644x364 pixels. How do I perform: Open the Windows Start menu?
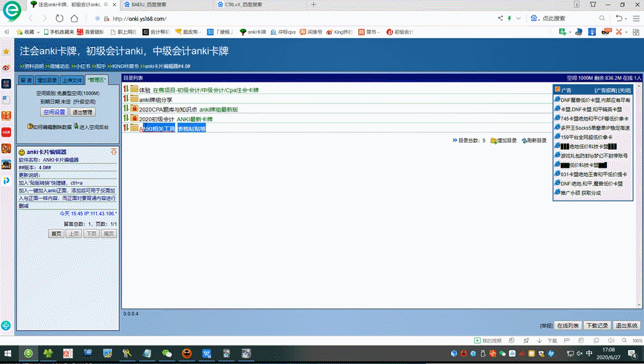(x=8, y=353)
